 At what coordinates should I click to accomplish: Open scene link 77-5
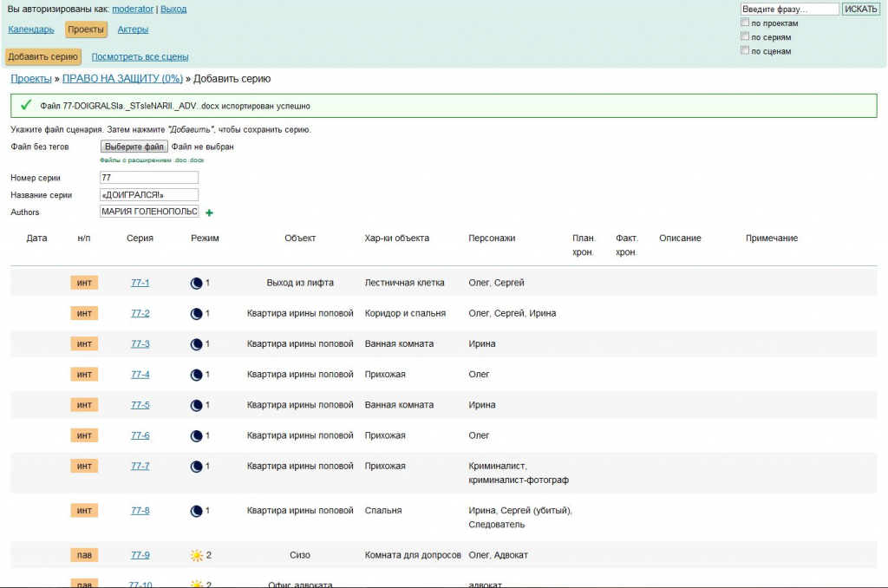coord(140,405)
